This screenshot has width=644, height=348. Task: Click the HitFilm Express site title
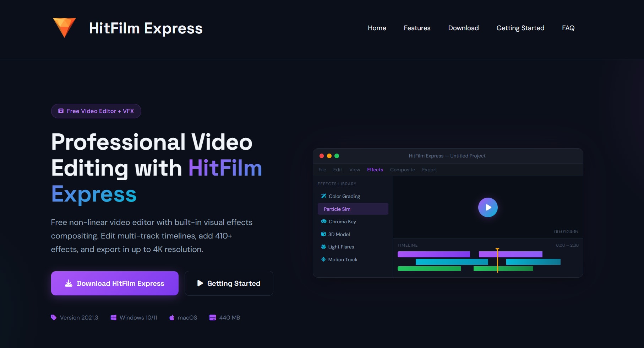coord(146,28)
